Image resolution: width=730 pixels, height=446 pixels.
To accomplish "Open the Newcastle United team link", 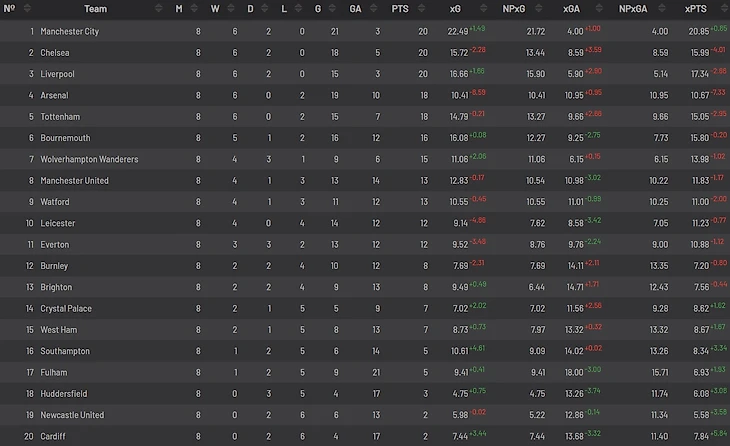I will [x=72, y=415].
